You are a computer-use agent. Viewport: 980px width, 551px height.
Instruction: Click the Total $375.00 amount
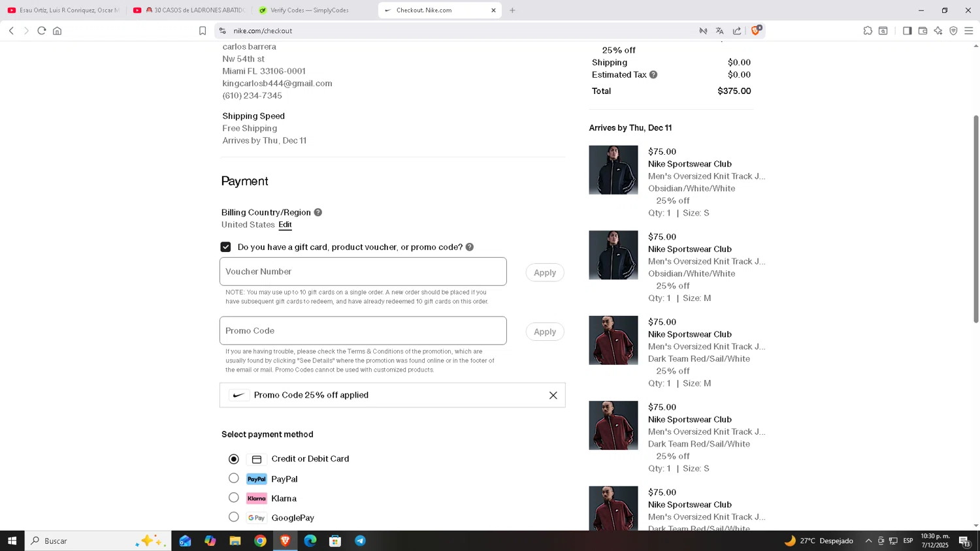[734, 91]
